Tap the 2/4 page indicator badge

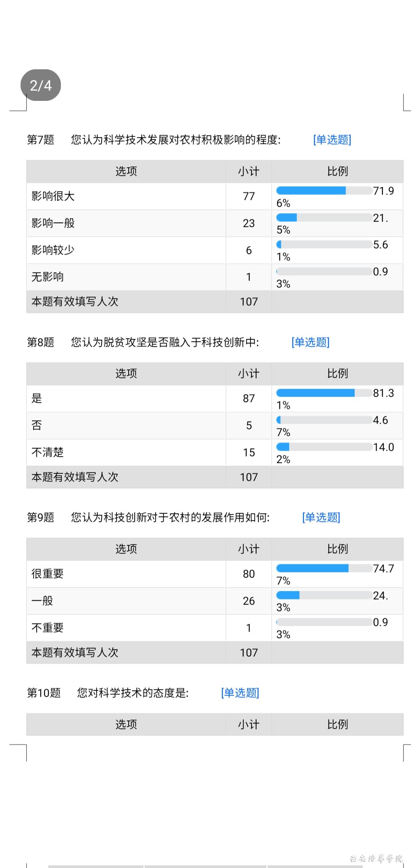pyautogui.click(x=41, y=85)
